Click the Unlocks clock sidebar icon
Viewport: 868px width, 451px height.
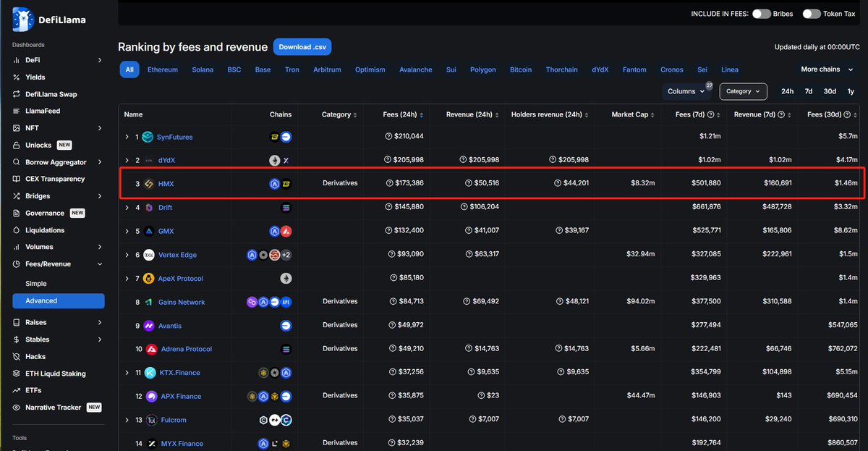click(17, 146)
